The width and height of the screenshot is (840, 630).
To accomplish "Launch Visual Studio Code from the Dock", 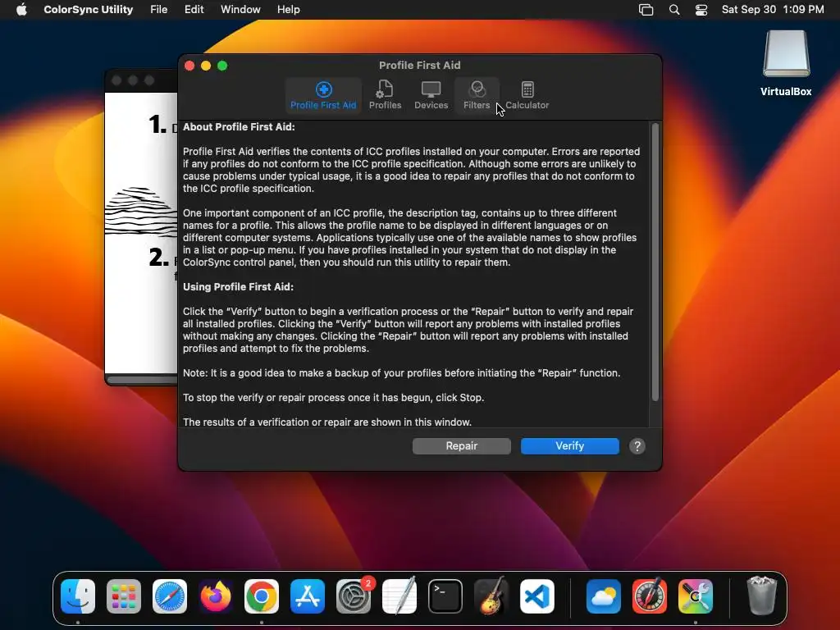I will point(536,596).
